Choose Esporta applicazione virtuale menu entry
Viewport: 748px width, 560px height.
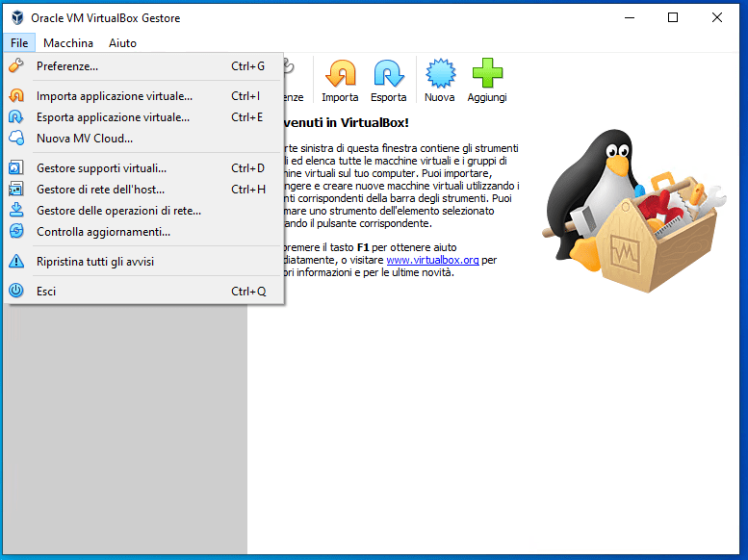coord(113,117)
